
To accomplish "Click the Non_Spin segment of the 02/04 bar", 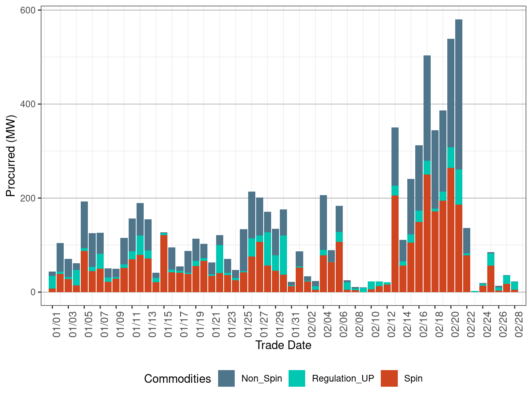I will coord(323,222).
